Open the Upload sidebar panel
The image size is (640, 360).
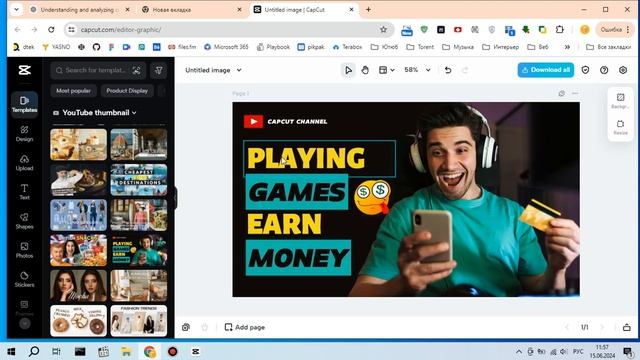coord(24,162)
